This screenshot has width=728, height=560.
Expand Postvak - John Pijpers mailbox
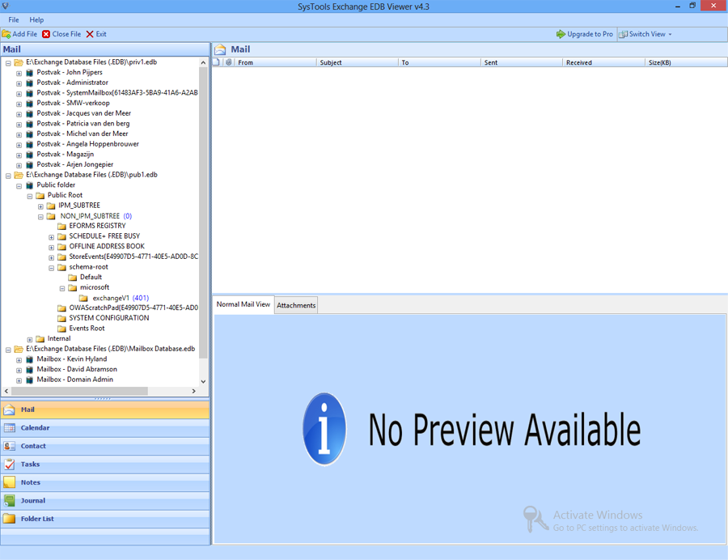point(19,73)
